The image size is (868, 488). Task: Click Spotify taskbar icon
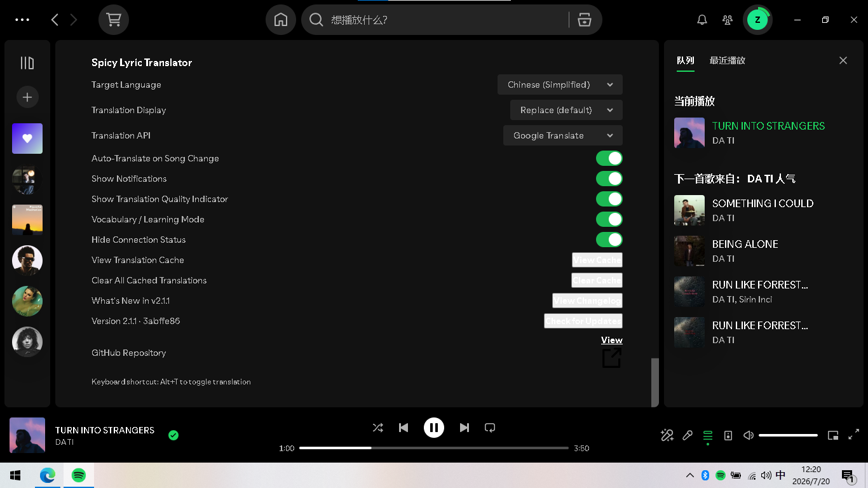pyautogui.click(x=79, y=475)
